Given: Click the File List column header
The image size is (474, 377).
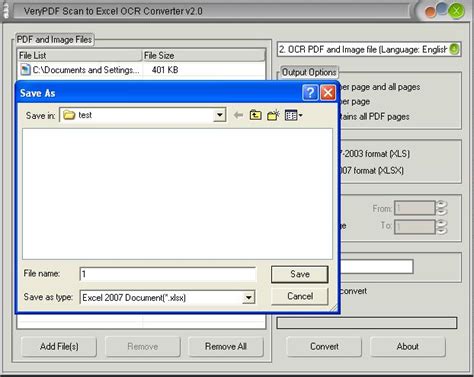Looking at the screenshot, I should (x=79, y=55).
